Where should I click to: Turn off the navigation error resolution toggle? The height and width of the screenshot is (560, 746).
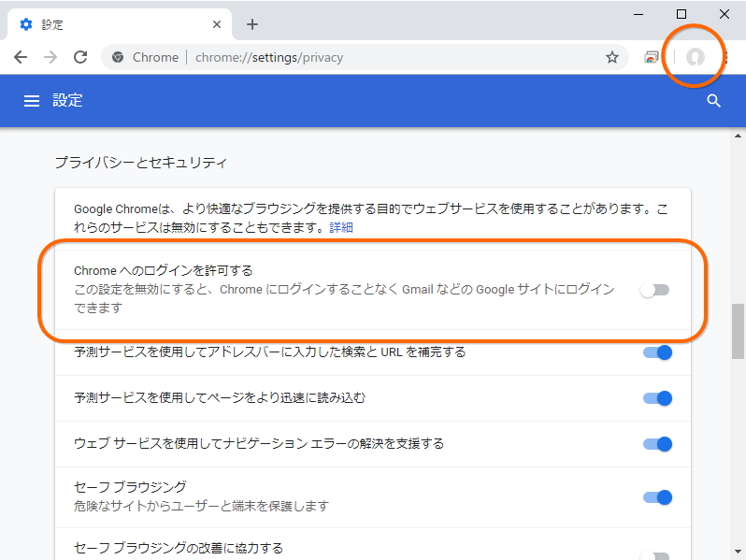point(657,444)
